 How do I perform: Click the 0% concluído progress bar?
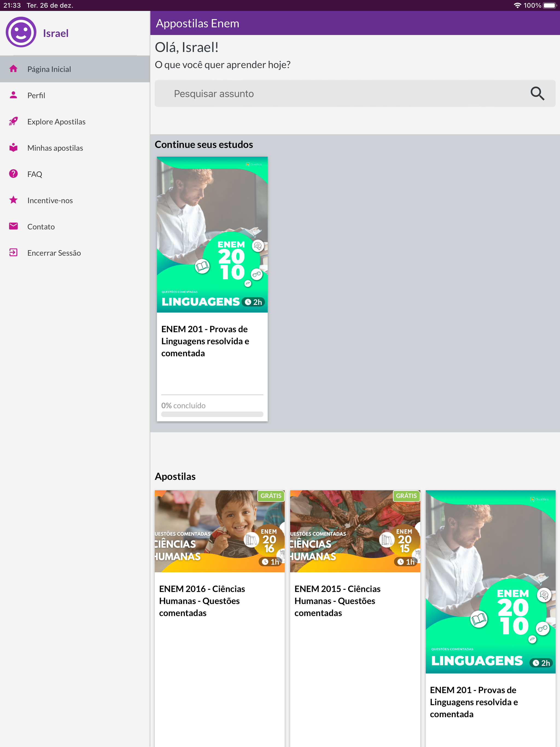tap(212, 414)
